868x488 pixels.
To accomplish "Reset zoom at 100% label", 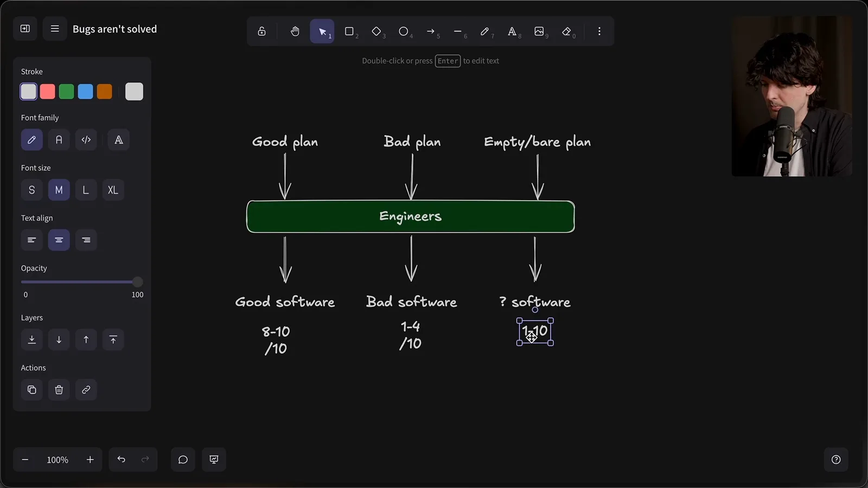I will 58,460.
